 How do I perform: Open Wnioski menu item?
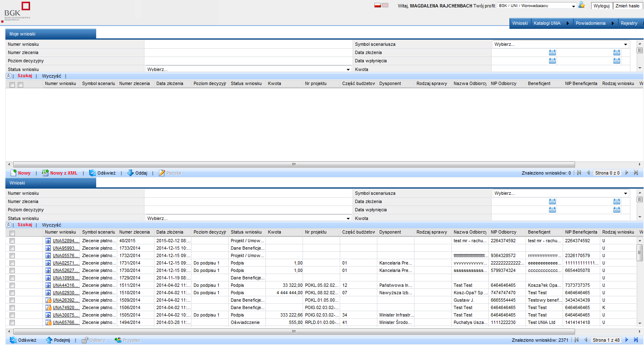pyautogui.click(x=520, y=23)
